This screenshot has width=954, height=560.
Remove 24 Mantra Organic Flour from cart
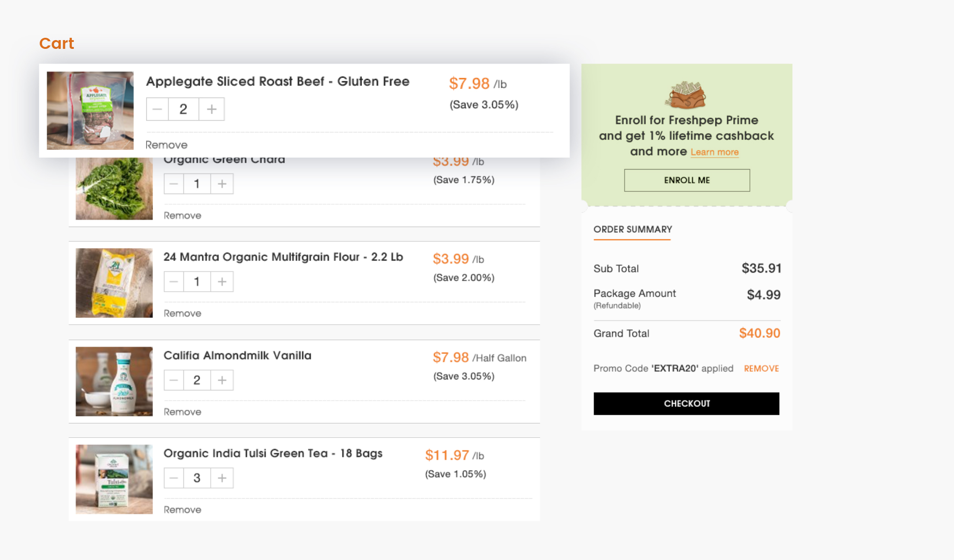(183, 313)
